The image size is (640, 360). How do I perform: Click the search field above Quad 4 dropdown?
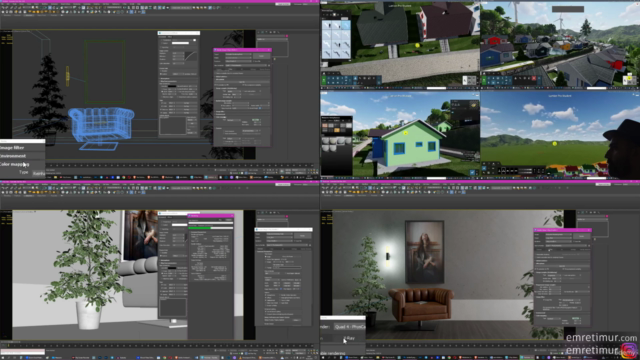coord(343,318)
